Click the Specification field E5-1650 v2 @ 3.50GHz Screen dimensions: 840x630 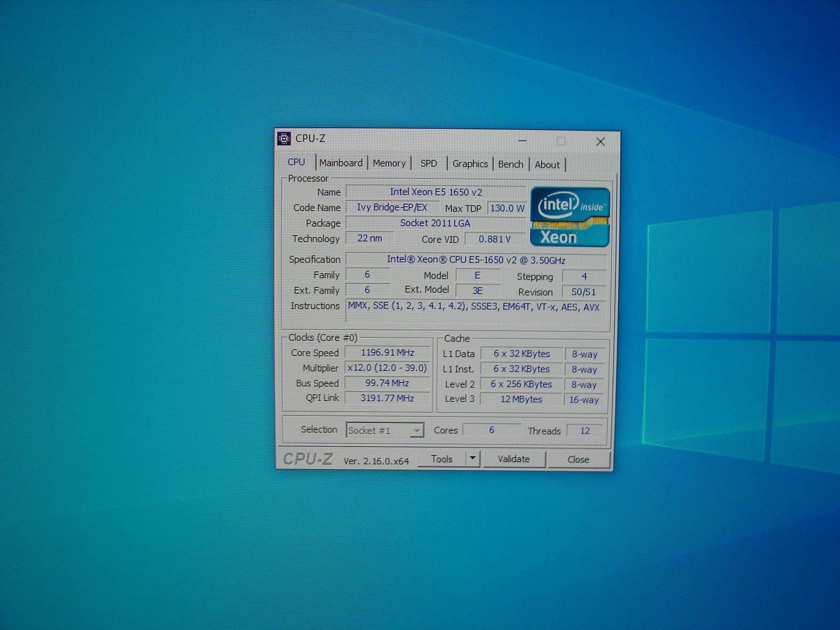coord(476,260)
